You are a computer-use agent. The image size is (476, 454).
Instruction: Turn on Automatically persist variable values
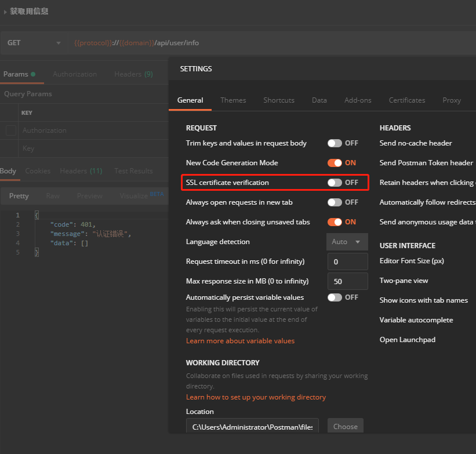[335, 297]
